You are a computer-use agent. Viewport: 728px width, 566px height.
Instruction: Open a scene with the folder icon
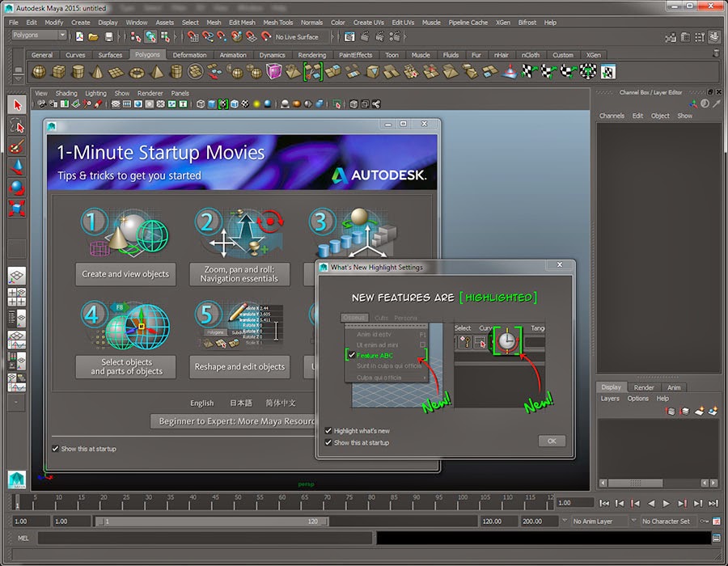click(94, 37)
